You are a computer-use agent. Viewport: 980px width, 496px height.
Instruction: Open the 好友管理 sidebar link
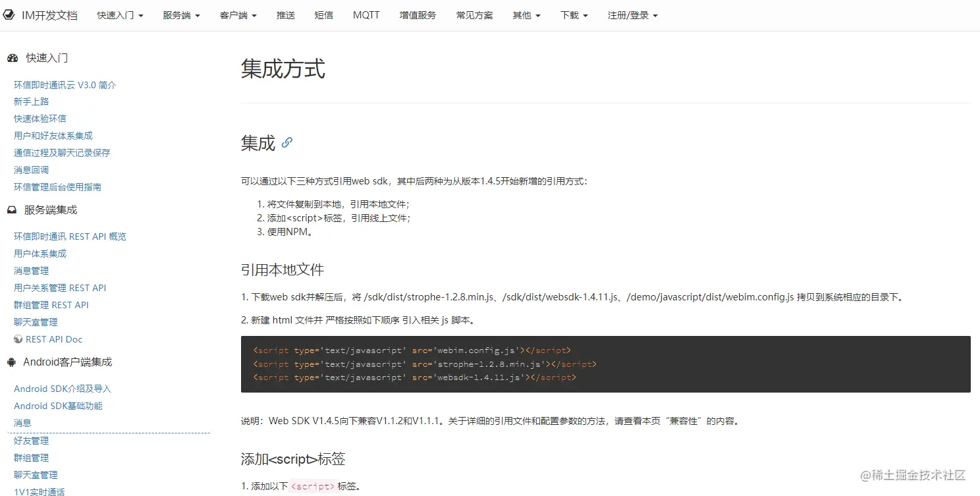[x=32, y=441]
